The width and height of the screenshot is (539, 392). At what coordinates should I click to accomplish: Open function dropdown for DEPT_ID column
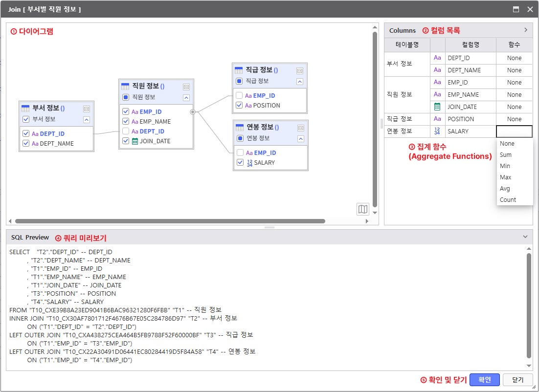pos(514,58)
